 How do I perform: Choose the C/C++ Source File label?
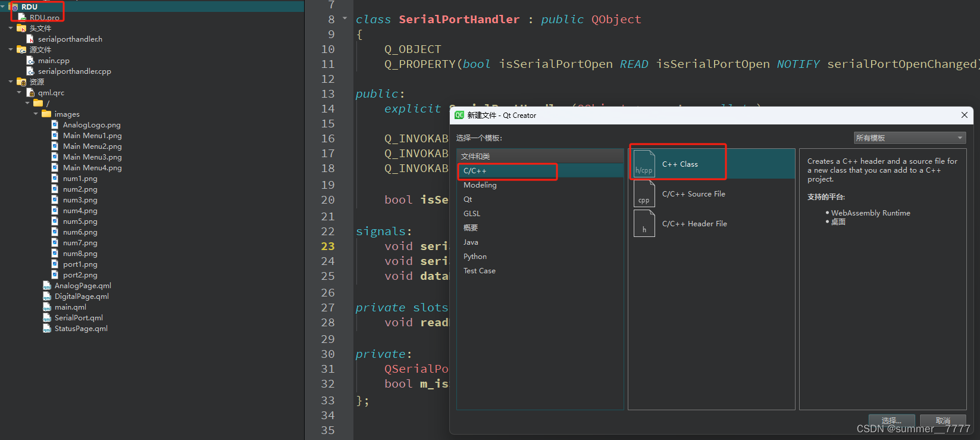(694, 194)
